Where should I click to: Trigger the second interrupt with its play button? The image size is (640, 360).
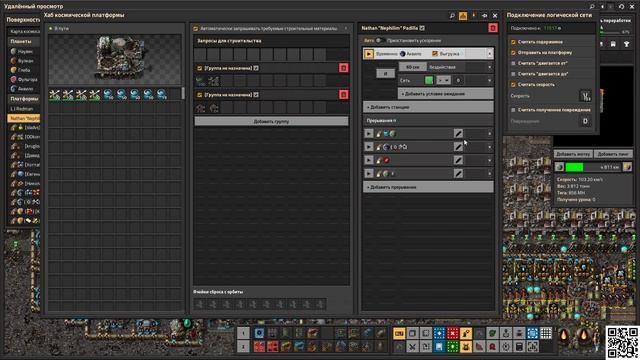[x=369, y=147]
